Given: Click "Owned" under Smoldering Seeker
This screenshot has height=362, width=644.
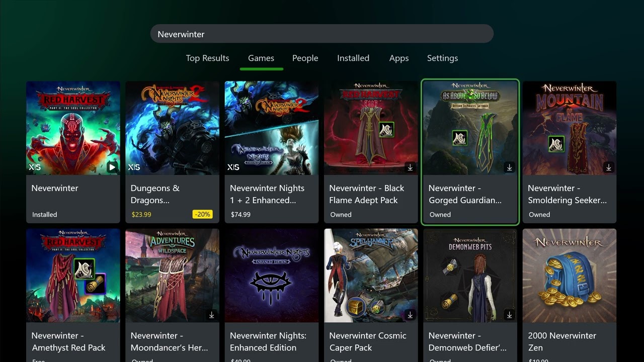Looking at the screenshot, I should pos(539,215).
